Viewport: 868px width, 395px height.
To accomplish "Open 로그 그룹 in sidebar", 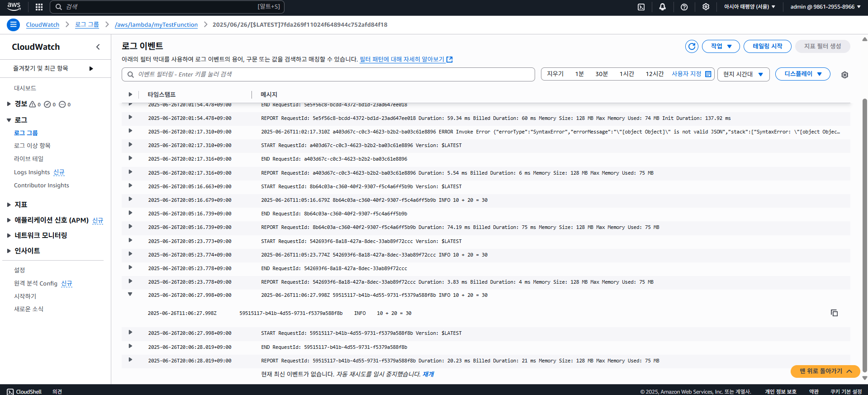I will (26, 133).
